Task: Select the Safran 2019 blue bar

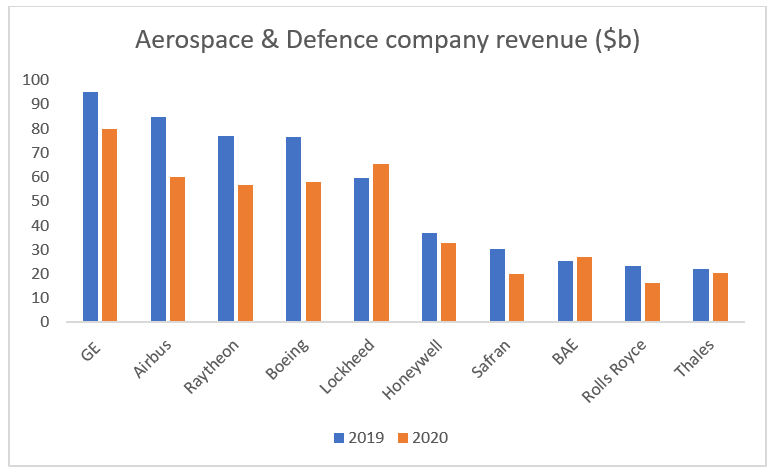Action: click(x=497, y=285)
